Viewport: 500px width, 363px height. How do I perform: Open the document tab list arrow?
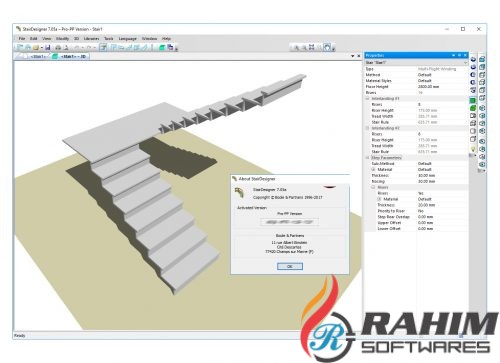click(353, 56)
